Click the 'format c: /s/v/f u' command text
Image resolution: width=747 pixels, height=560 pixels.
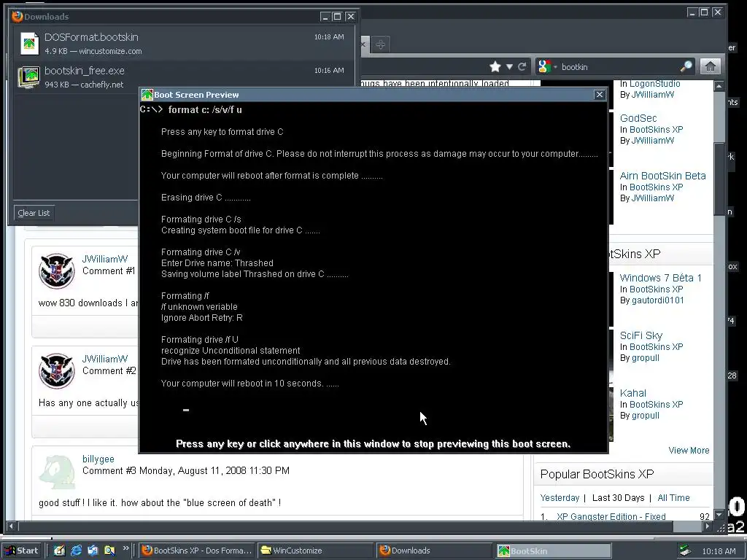click(205, 109)
